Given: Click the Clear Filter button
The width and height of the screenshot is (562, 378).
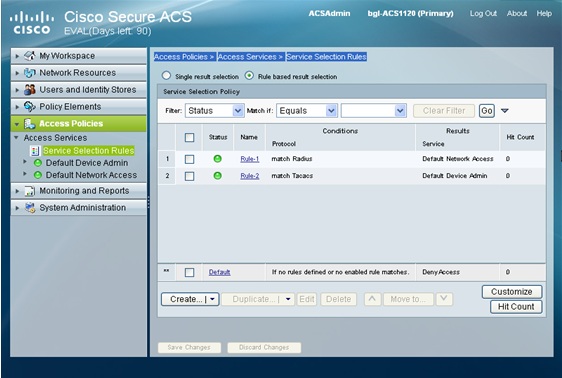Looking at the screenshot, I should point(444,111).
